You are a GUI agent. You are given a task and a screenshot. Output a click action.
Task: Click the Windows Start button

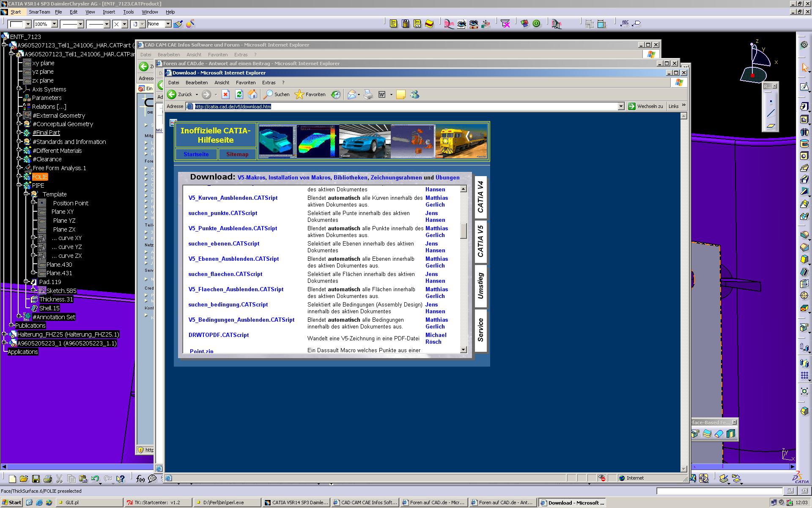12,502
